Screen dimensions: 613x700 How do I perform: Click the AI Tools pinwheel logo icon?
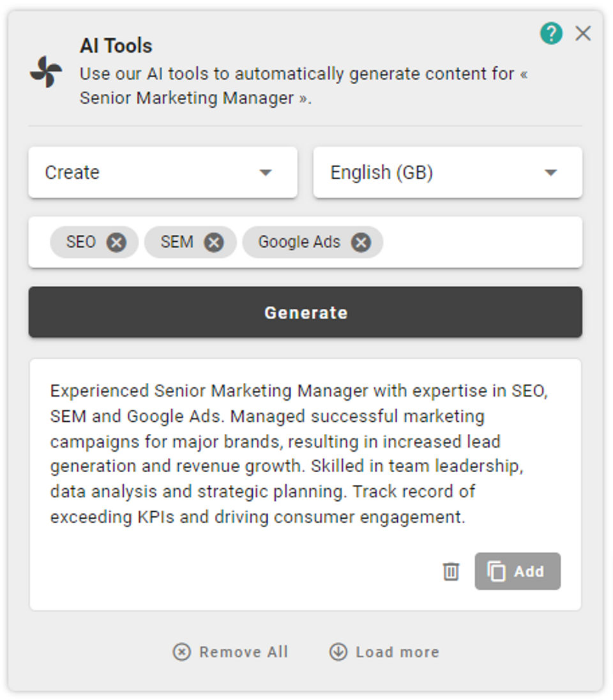[47, 72]
